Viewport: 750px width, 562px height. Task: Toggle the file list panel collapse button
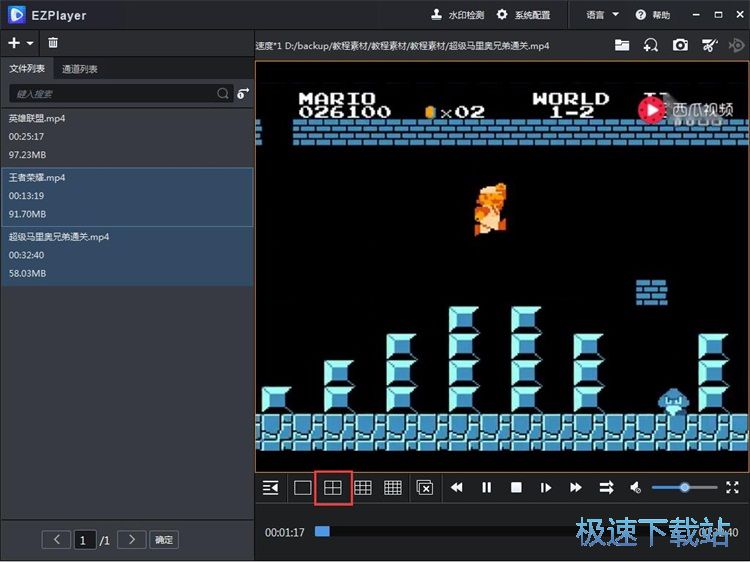pos(270,488)
